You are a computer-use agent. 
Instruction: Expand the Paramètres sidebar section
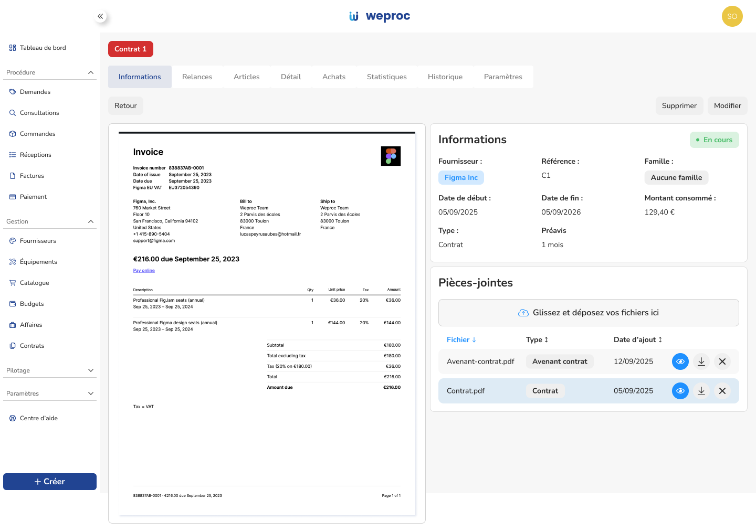[91, 393]
